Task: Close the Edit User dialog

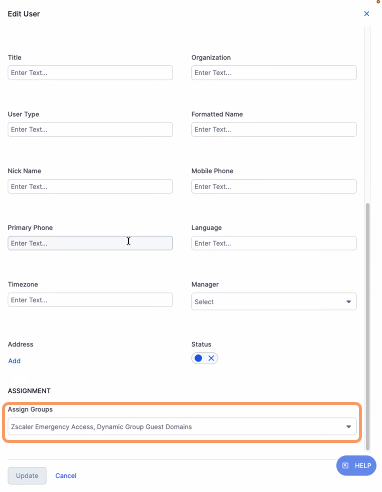Action: coord(366,14)
